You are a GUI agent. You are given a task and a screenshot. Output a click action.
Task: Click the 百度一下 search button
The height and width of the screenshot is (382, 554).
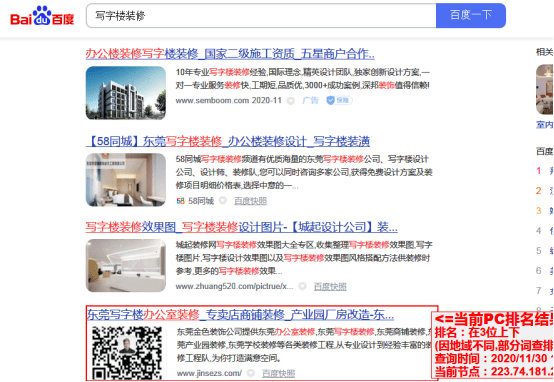tap(471, 16)
